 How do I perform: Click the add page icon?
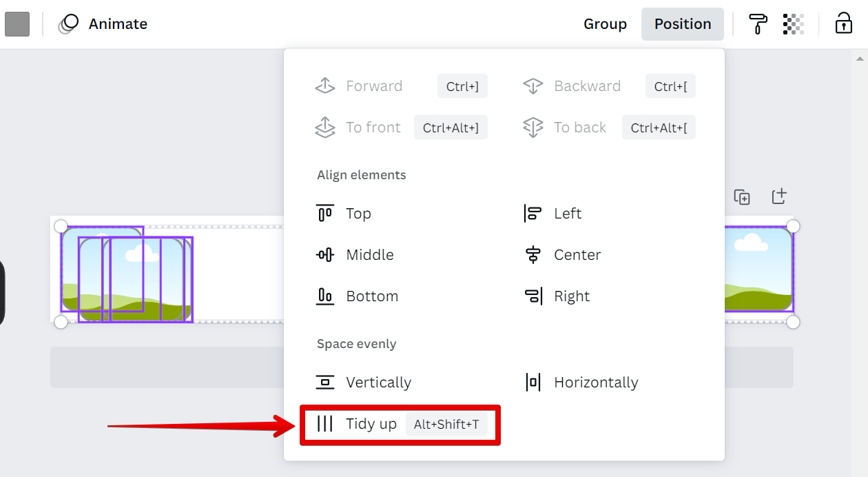tap(778, 197)
